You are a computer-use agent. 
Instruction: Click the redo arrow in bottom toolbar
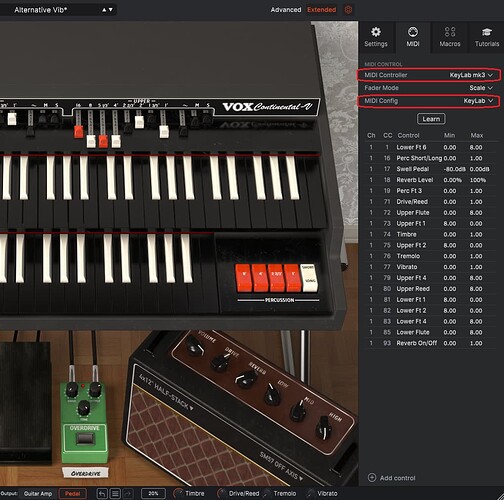[x=128, y=493]
